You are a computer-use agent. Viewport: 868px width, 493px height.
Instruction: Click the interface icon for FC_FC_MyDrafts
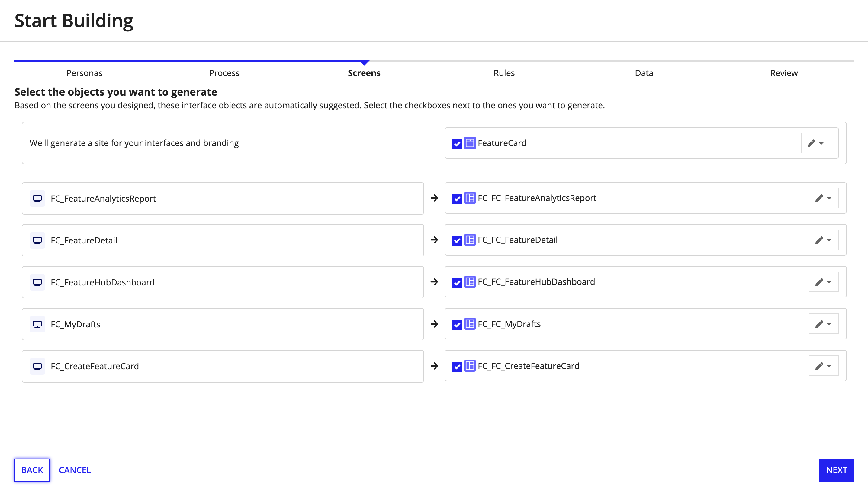point(470,324)
